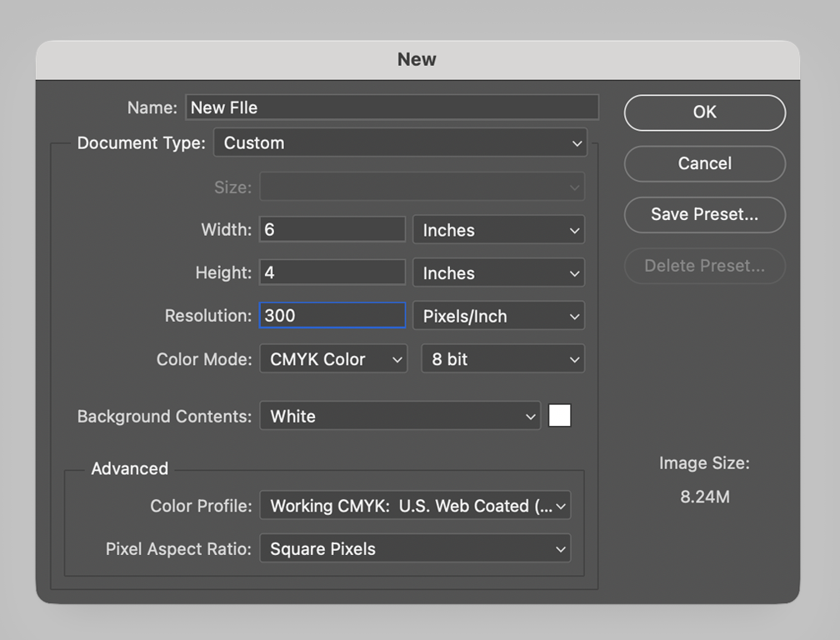
Task: Click the Background Contents: label
Action: [164, 416]
